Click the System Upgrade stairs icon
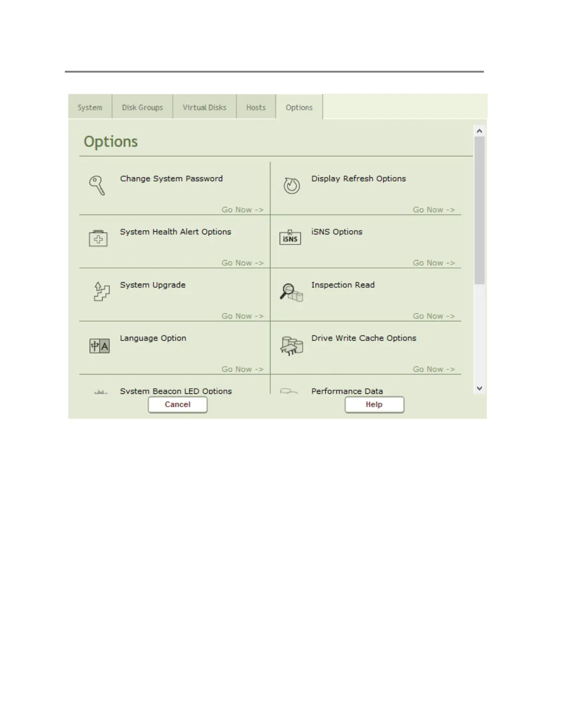 tap(101, 291)
